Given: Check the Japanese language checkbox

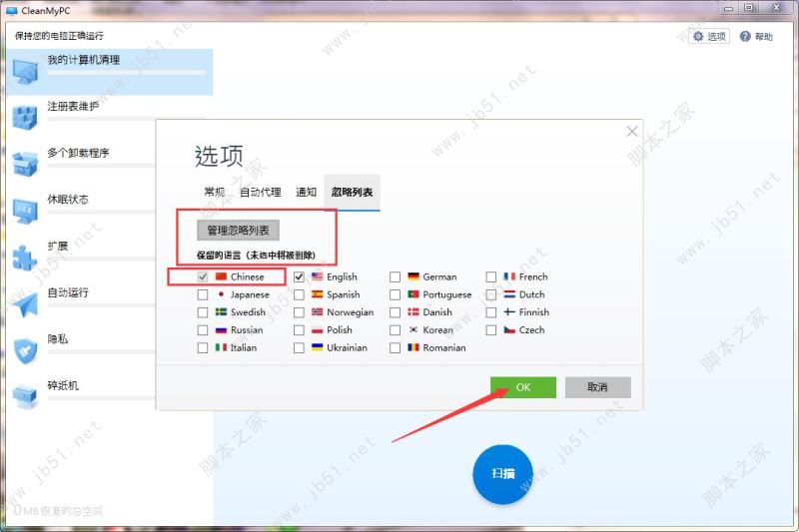Looking at the screenshot, I should pyautogui.click(x=203, y=294).
